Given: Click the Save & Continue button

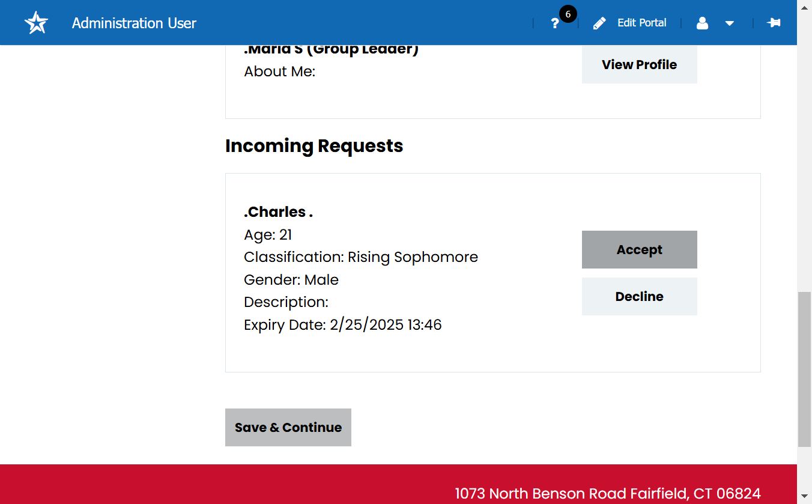Looking at the screenshot, I should pos(288,427).
